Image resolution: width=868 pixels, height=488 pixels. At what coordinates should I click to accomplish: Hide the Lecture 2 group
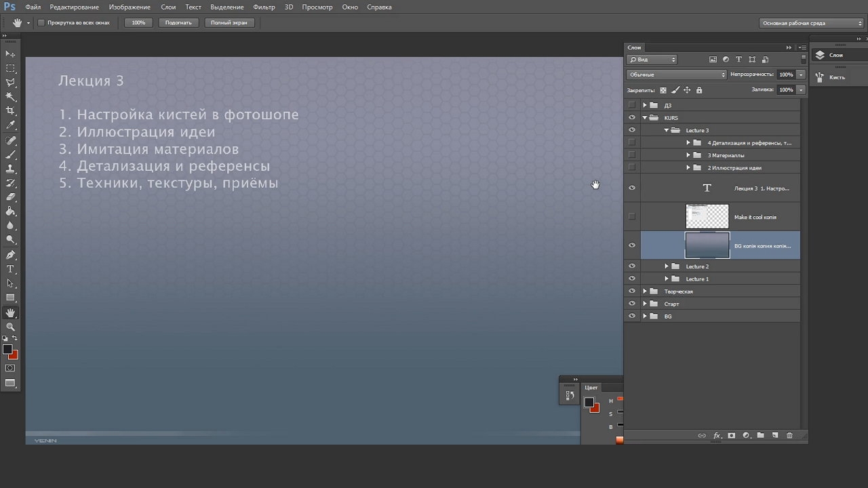[632, 266]
